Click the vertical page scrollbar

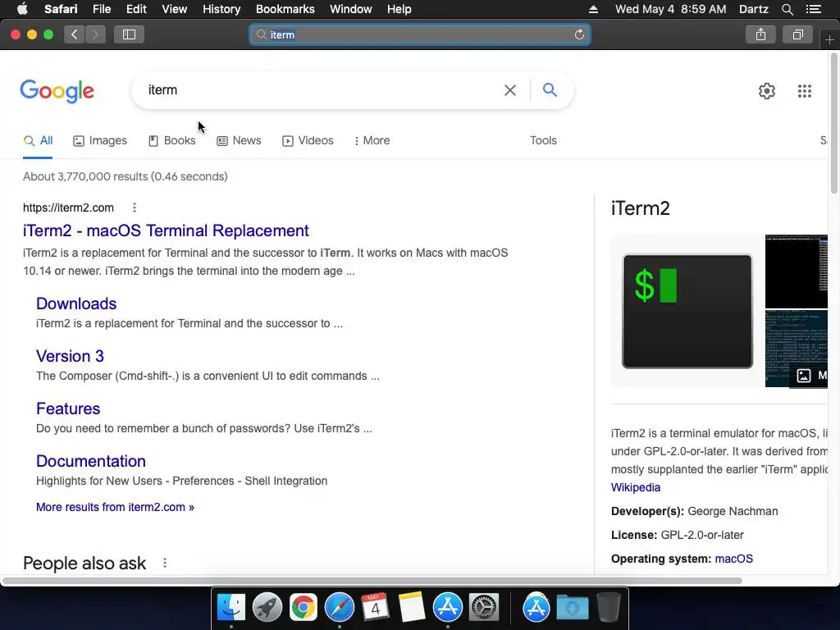click(x=834, y=123)
